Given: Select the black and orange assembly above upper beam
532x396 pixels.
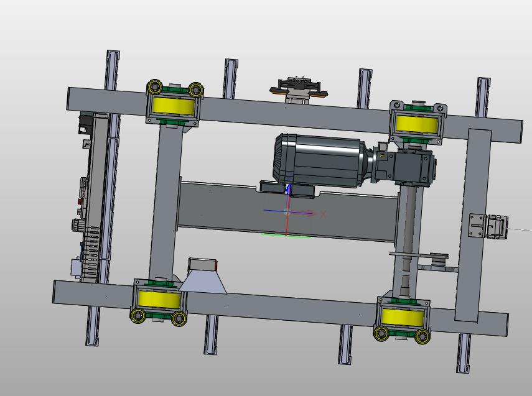Looking at the screenshot, I should point(299,88).
